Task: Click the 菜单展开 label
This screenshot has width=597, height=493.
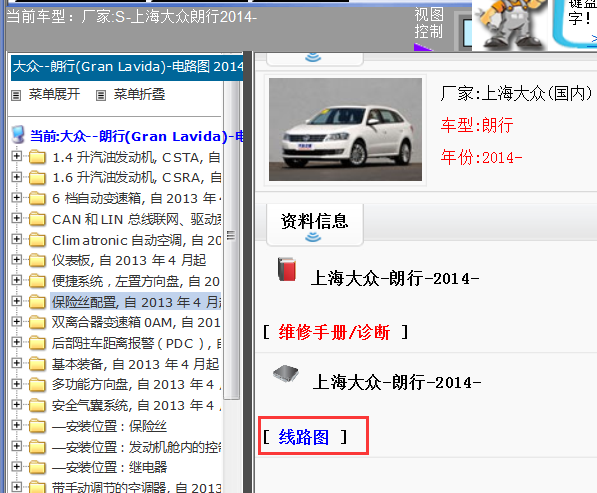Action: point(54,94)
